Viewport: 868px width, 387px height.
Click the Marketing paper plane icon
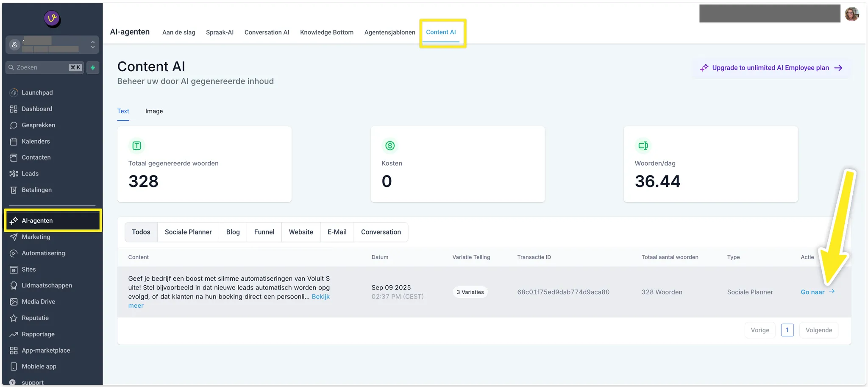(x=14, y=237)
